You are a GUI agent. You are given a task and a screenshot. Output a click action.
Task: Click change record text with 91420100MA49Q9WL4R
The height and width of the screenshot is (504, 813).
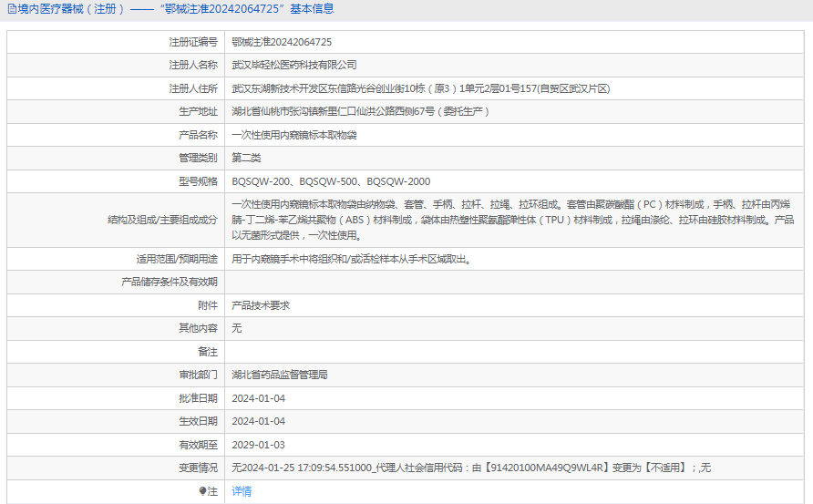(471, 468)
